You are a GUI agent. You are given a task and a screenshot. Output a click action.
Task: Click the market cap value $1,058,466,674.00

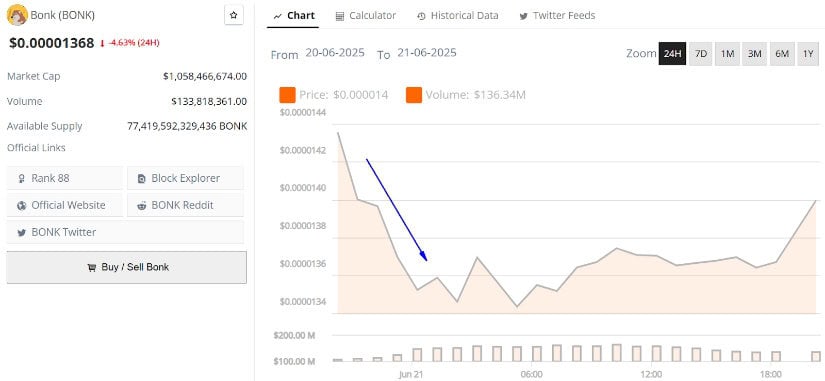pos(205,76)
